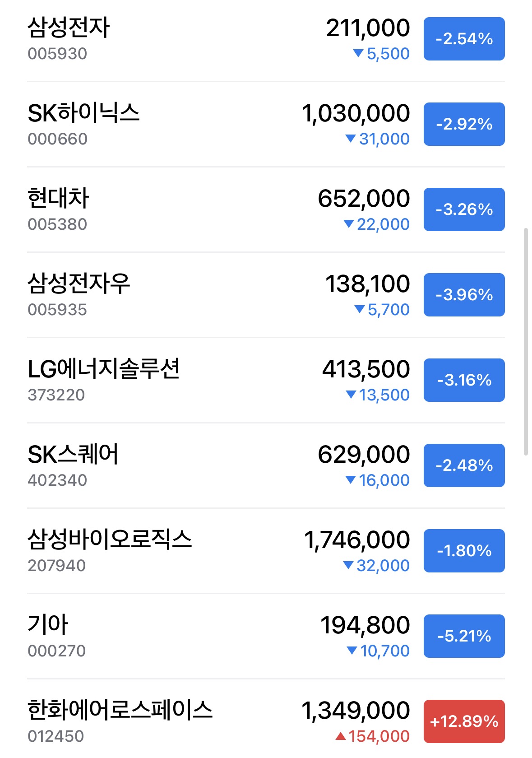Open the SK하이닉스 stock name
This screenshot has height=758, width=532.
coord(83,113)
